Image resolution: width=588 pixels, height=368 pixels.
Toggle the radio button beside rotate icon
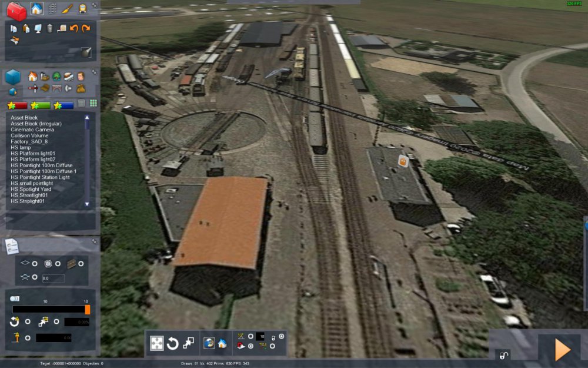[28, 321]
